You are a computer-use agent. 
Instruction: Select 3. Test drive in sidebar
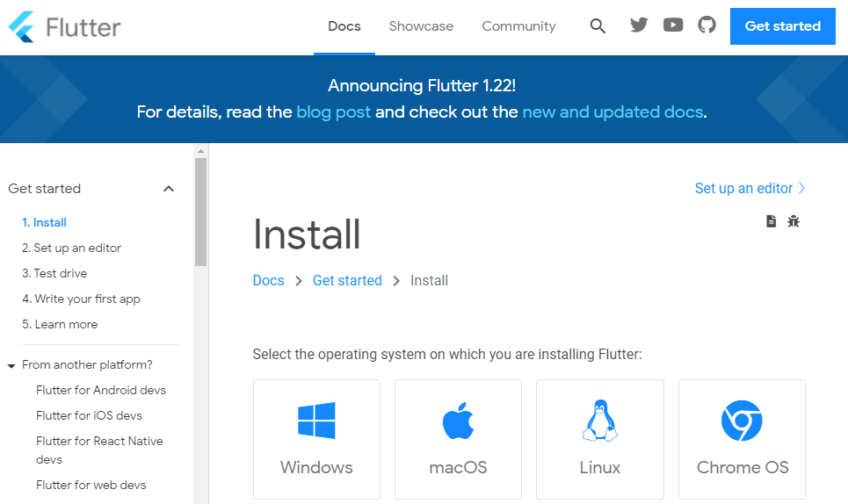[x=54, y=273]
